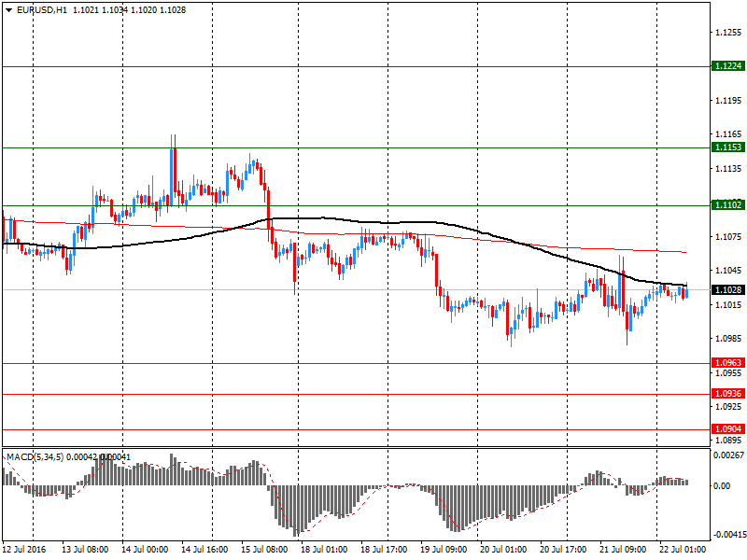Image resolution: width=747 pixels, height=560 pixels.
Task: Click the 22 Jul 01:00 time axis label
Action: coord(683,550)
